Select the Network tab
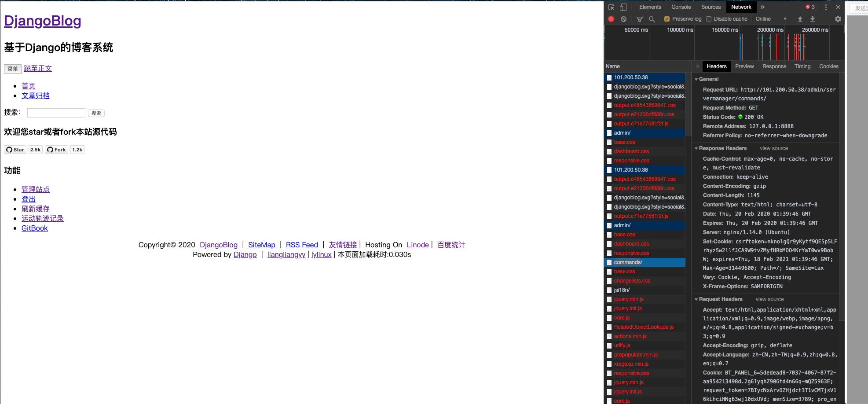This screenshot has height=404, width=868. pos(741,7)
